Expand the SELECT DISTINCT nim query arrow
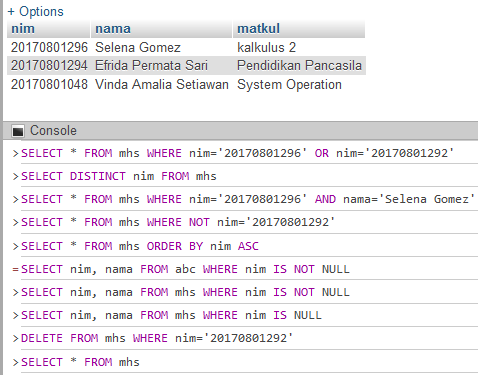The image size is (478, 375). 15,176
